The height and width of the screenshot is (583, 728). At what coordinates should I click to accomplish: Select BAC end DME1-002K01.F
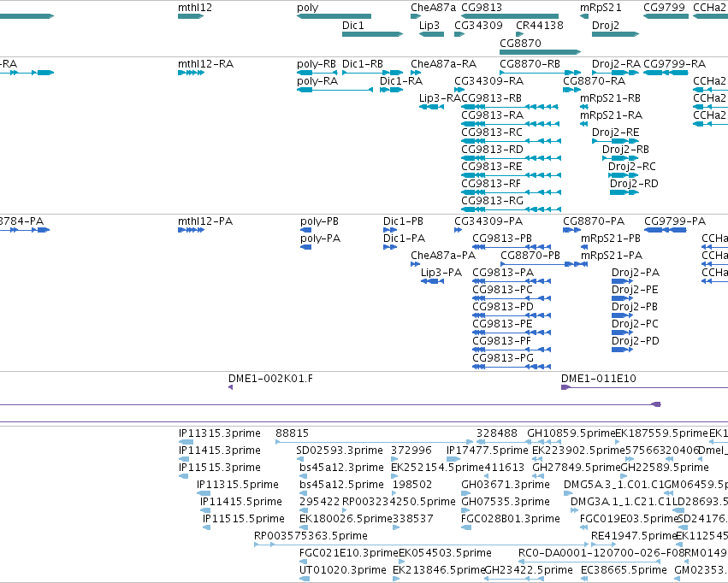tap(270, 379)
